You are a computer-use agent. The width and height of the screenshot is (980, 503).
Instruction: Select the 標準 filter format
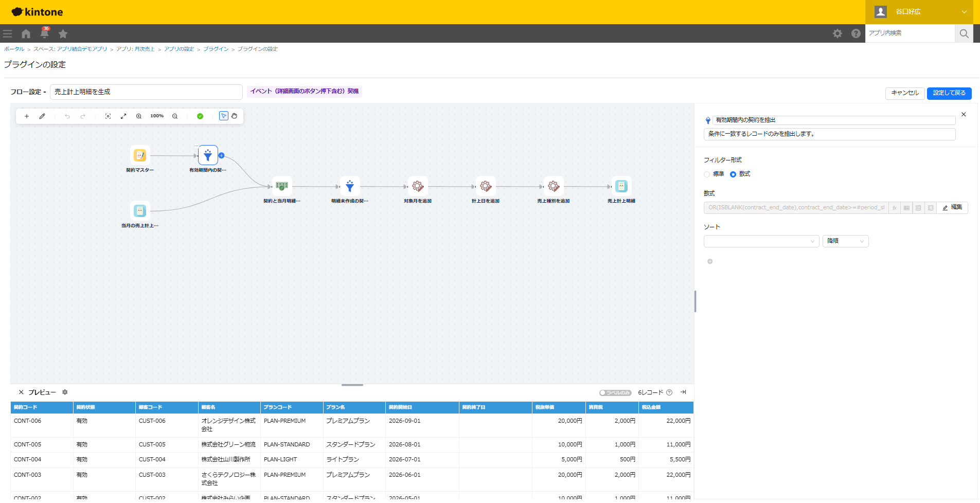(707, 174)
